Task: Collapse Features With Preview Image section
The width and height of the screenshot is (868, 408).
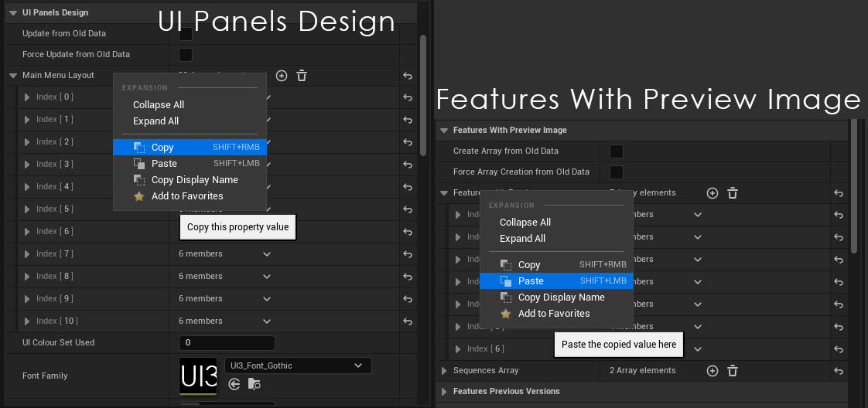Action: 444,131
